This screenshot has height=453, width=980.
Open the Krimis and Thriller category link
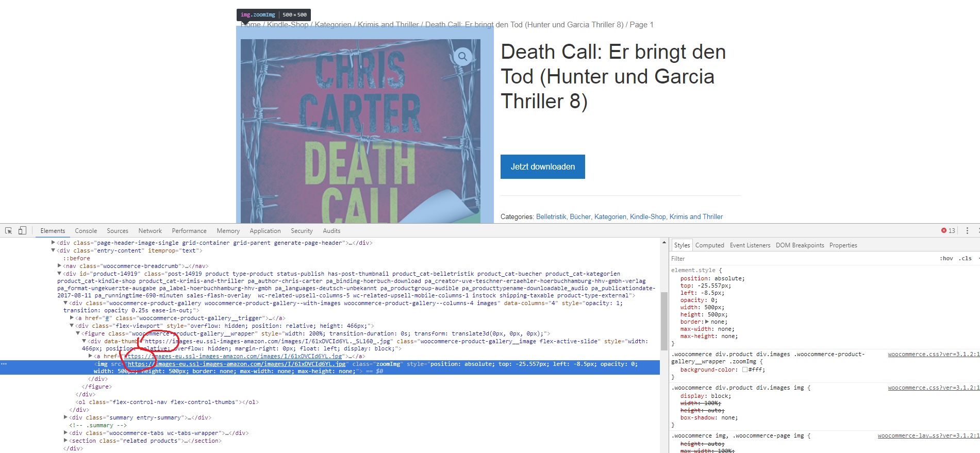[696, 217]
